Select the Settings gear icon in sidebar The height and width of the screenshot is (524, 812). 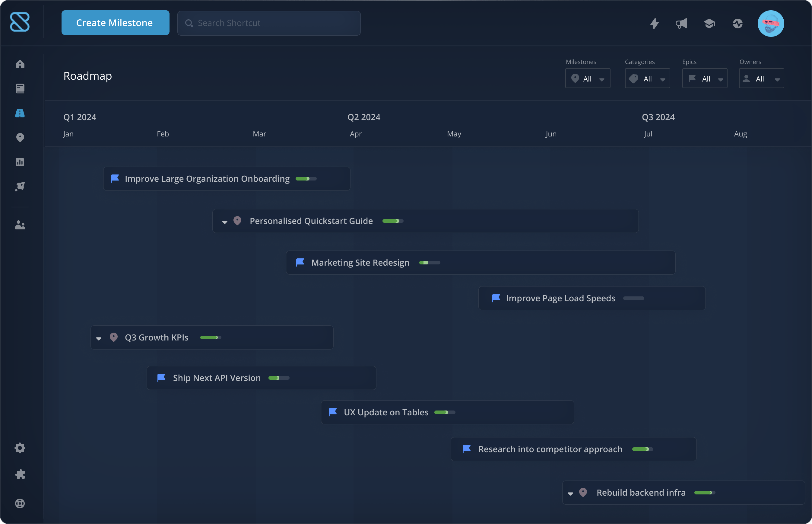point(20,448)
